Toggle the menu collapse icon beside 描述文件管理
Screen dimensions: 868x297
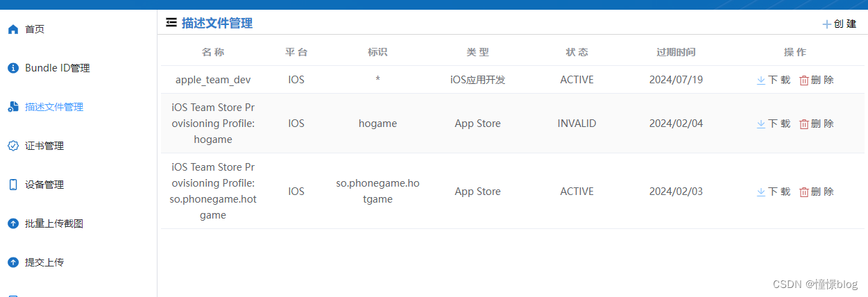pyautogui.click(x=171, y=23)
